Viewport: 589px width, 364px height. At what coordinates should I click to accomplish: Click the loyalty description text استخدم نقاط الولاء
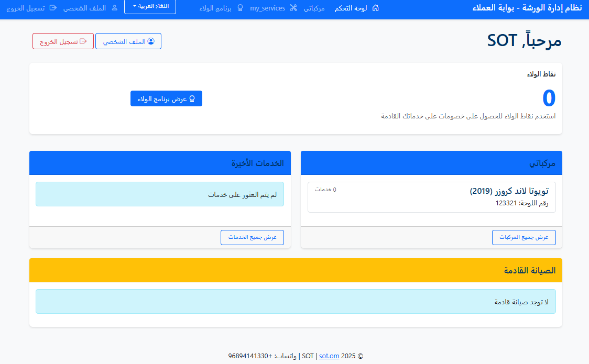click(x=468, y=116)
